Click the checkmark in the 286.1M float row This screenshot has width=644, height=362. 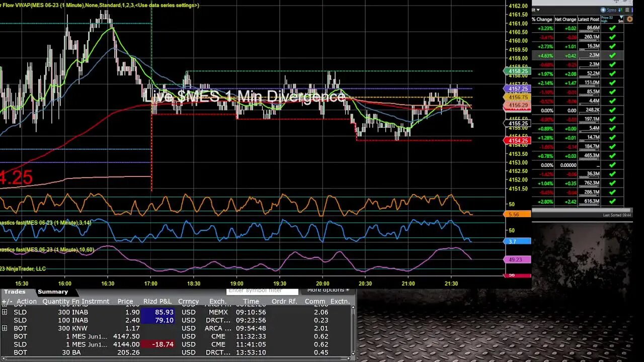point(612,192)
